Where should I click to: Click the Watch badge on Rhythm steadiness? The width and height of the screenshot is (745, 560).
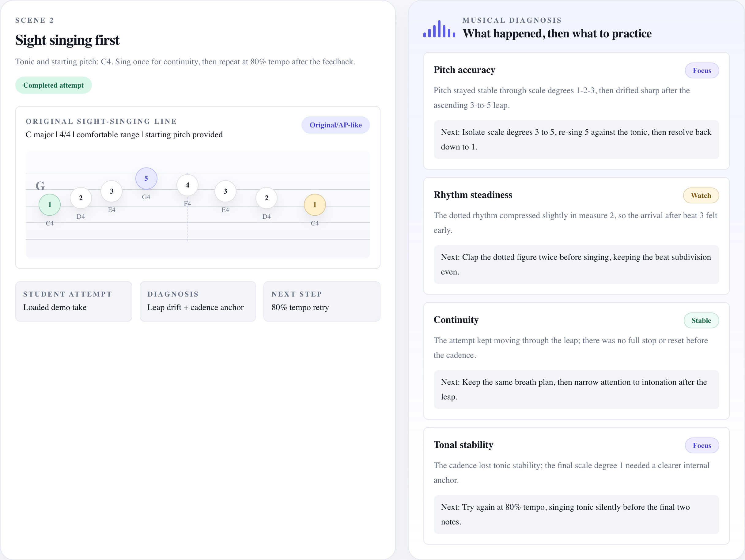[701, 196]
